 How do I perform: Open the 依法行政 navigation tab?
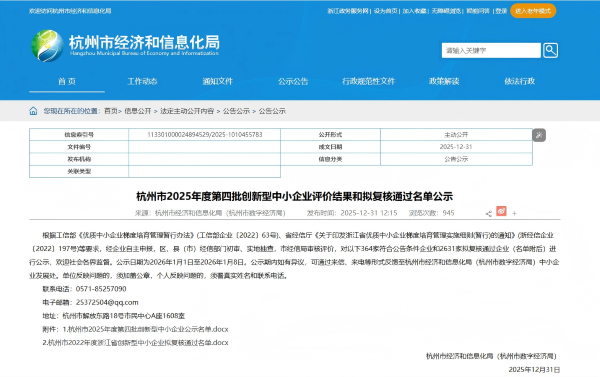pyautogui.click(x=519, y=81)
